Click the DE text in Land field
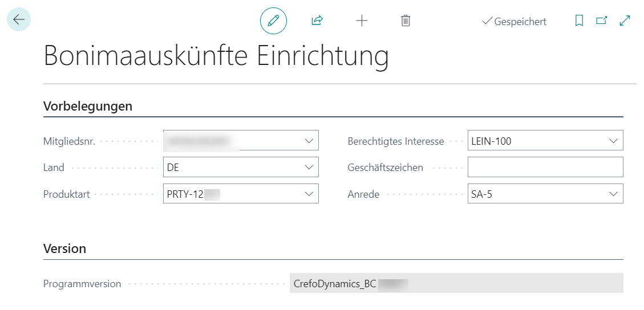The height and width of the screenshot is (310, 644). [173, 168]
